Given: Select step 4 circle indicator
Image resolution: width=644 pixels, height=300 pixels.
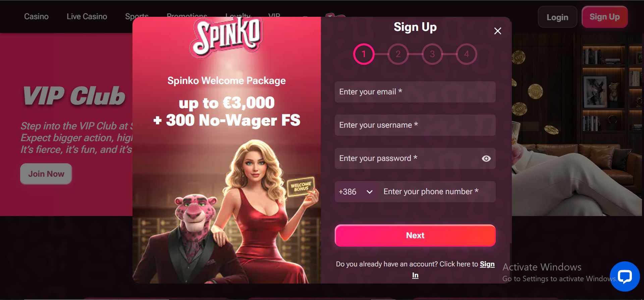Looking at the screenshot, I should [467, 54].
